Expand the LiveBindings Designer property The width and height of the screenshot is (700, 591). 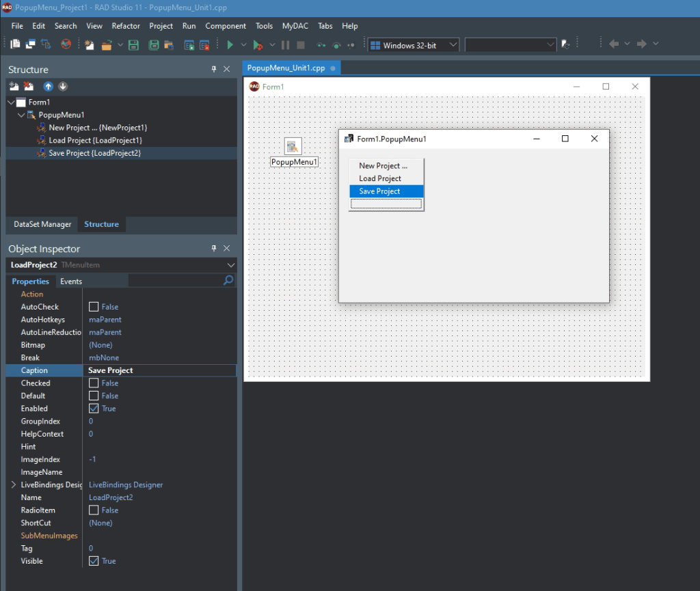point(14,484)
